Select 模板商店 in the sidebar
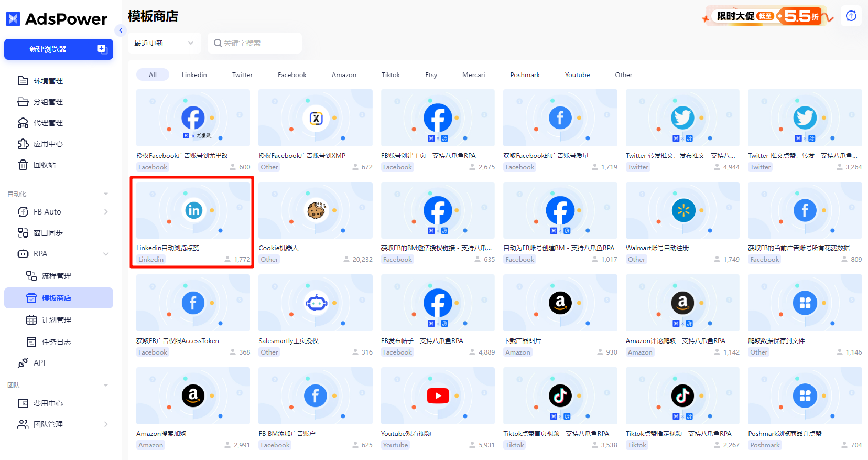This screenshot has height=460, width=868. (x=59, y=298)
